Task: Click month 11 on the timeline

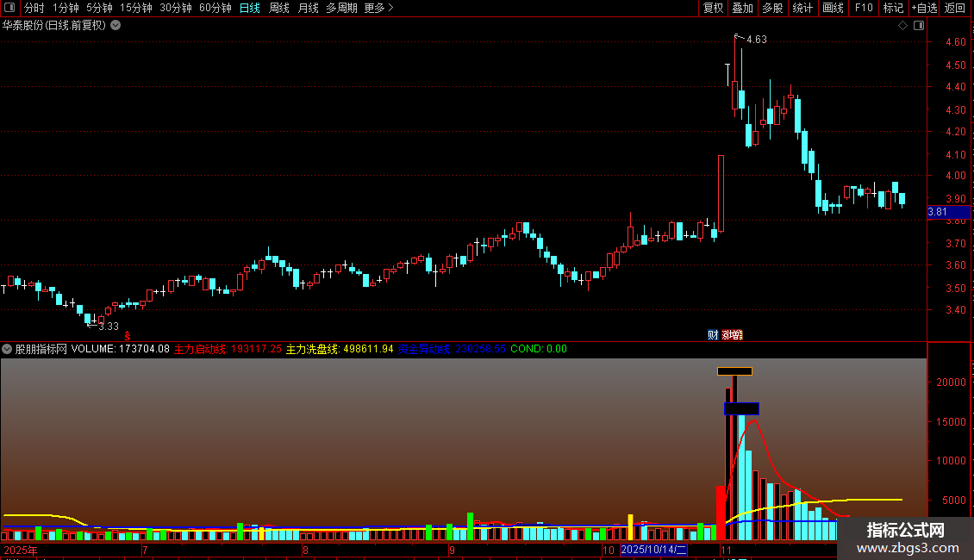Action: click(x=726, y=550)
